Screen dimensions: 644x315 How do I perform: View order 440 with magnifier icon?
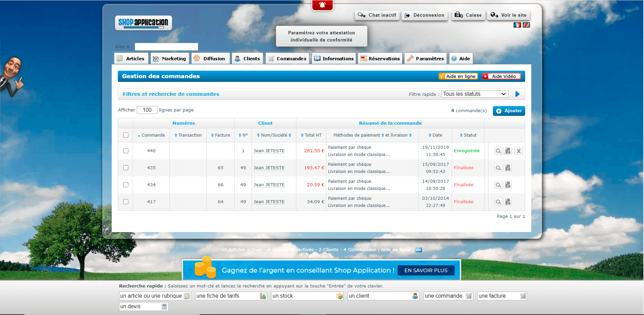click(x=498, y=151)
